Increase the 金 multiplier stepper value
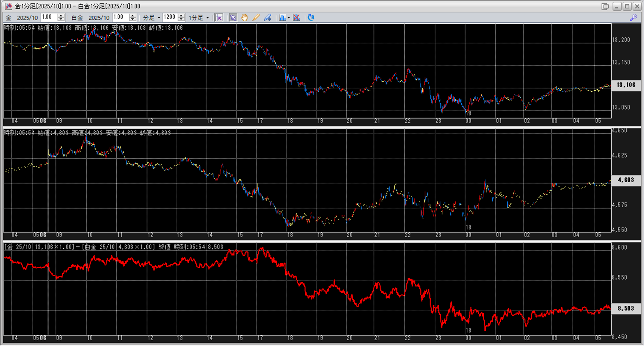This screenshot has height=346, width=644. tap(61, 16)
